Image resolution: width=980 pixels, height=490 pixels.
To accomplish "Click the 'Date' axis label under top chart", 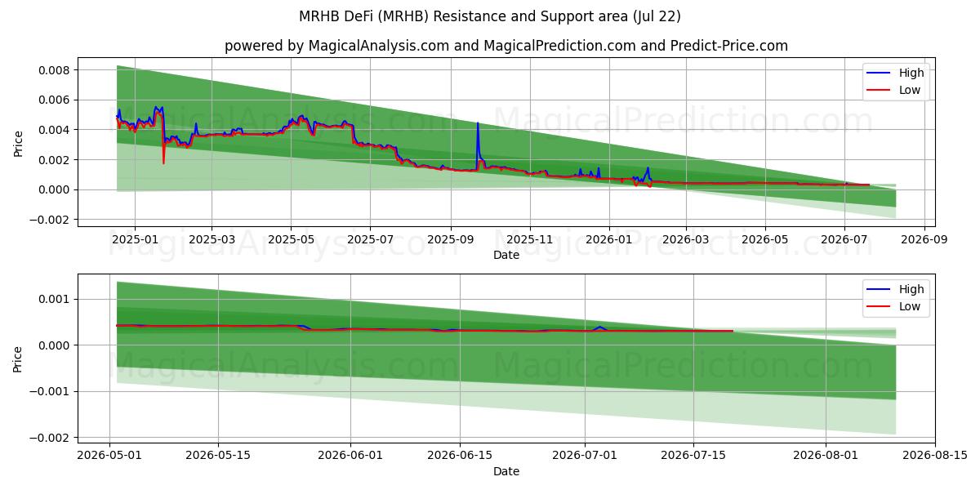I will pyautogui.click(x=506, y=255).
